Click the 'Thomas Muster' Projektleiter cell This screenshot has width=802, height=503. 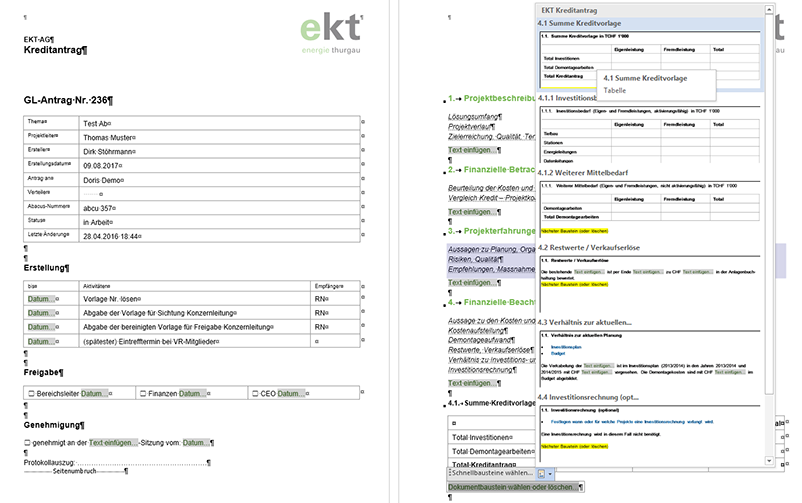point(220,137)
